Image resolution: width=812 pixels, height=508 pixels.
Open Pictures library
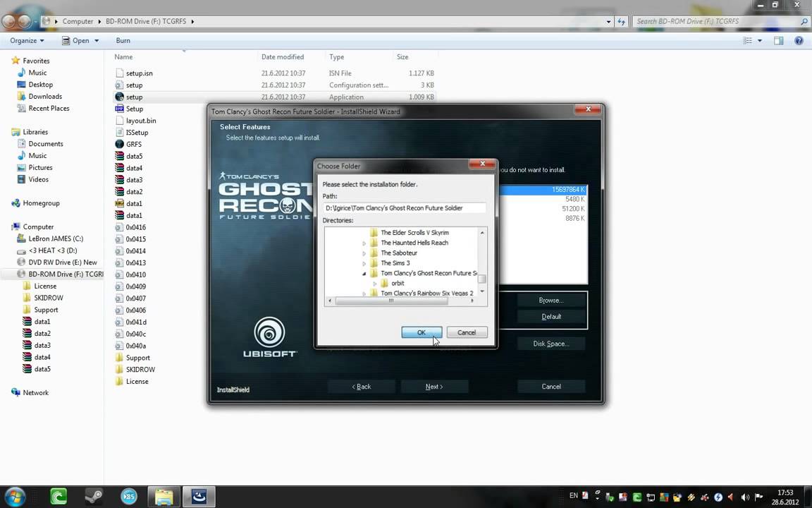coord(40,168)
